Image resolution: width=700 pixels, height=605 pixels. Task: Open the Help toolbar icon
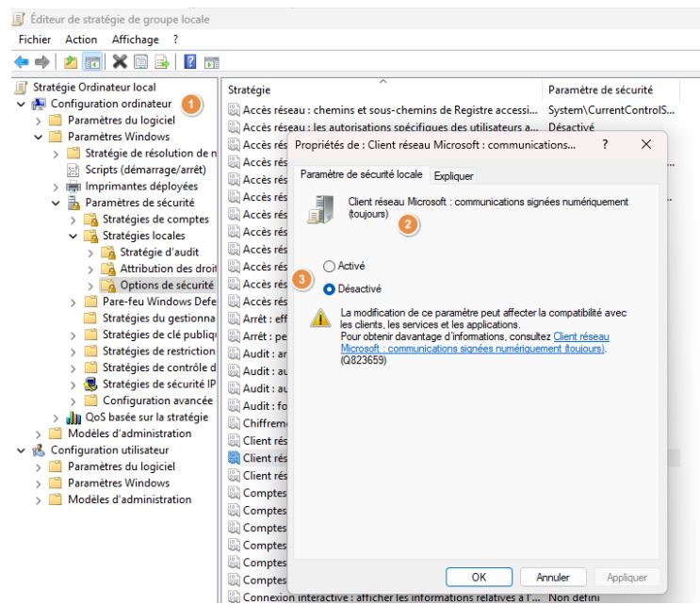point(189,61)
